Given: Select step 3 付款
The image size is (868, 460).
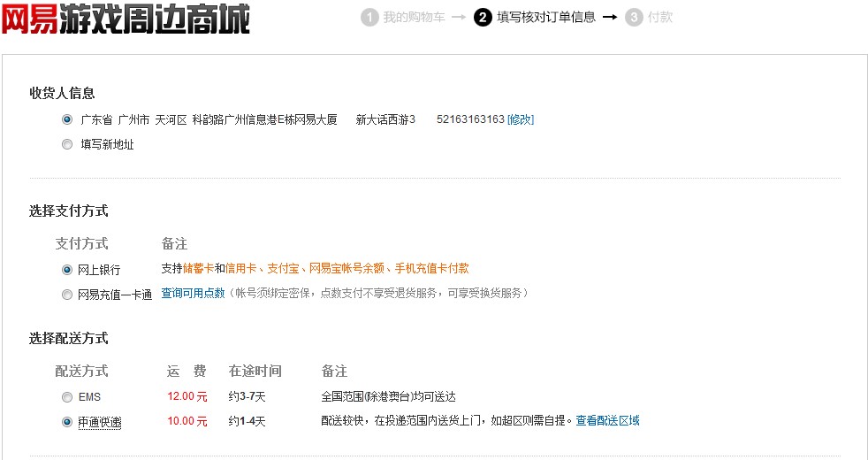Looking at the screenshot, I should point(649,17).
